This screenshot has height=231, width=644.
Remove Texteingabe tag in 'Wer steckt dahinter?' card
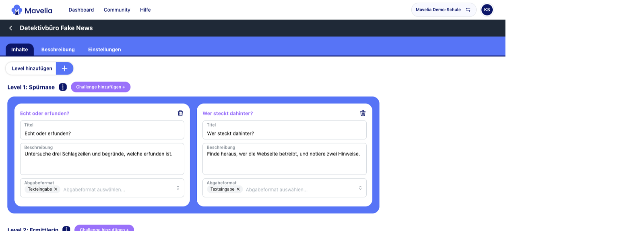coord(238,189)
